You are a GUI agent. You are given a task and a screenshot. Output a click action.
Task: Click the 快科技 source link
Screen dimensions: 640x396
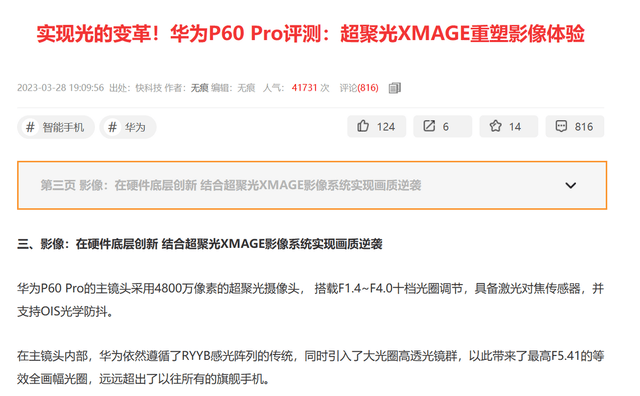point(149,88)
